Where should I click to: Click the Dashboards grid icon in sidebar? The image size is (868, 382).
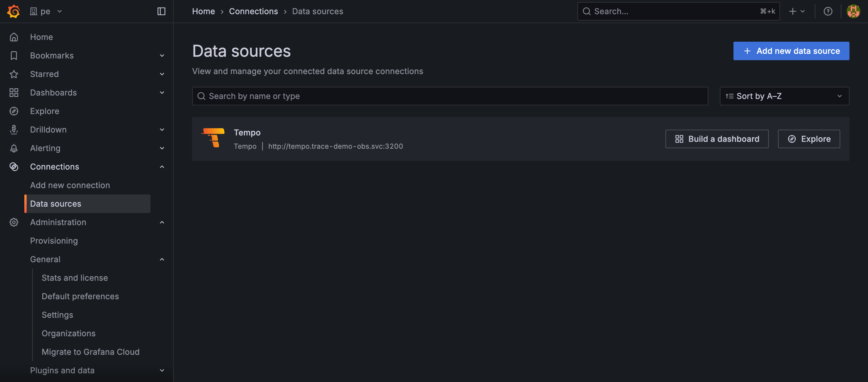click(x=14, y=92)
